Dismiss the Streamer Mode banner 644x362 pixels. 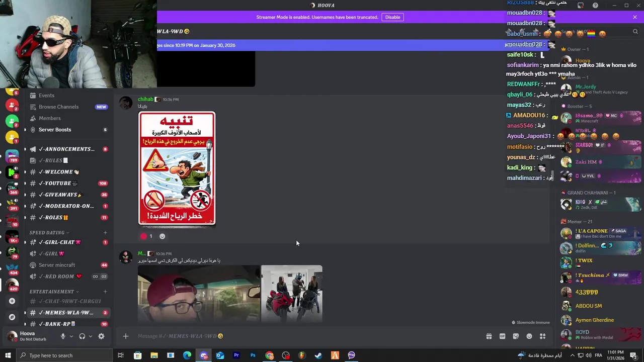pyautogui.click(x=635, y=17)
